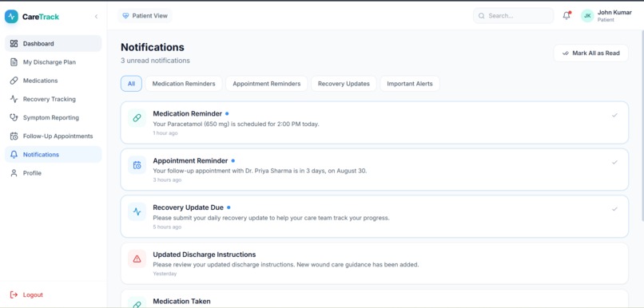Screen dimensions: 644x308
Task: Click the JK user avatar
Action: tap(587, 16)
